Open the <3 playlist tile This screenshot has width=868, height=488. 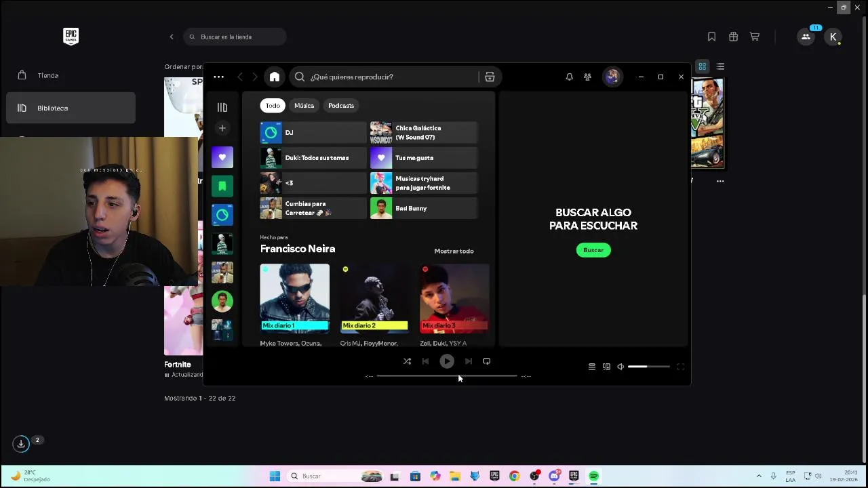(x=313, y=183)
